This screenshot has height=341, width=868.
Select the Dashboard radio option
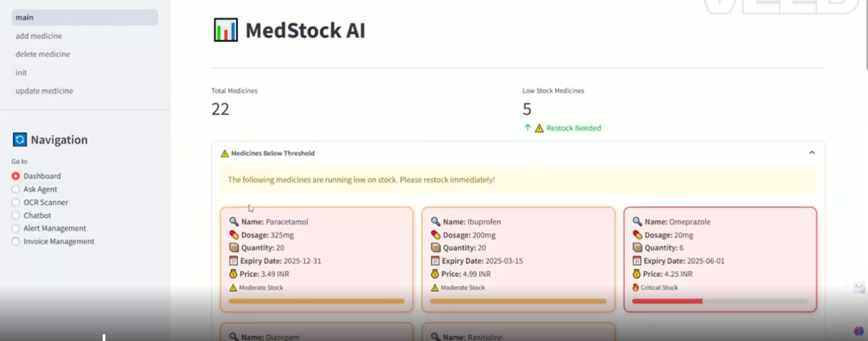point(16,176)
